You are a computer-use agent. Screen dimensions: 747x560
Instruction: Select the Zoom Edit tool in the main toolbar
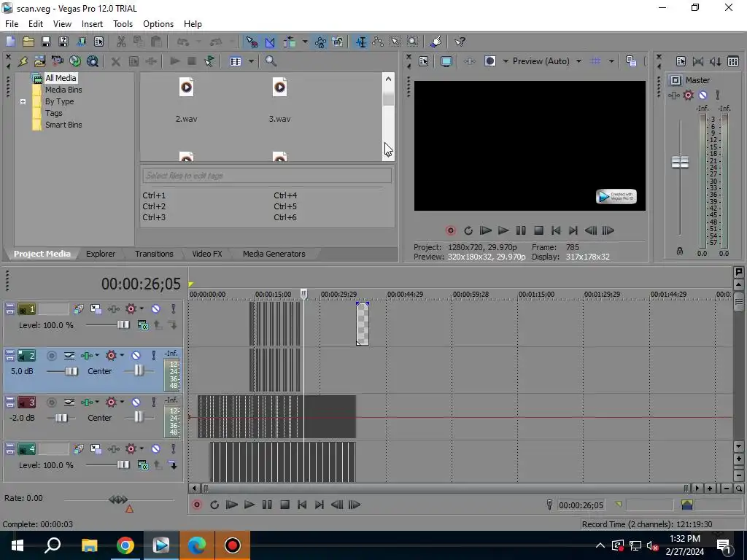click(413, 42)
